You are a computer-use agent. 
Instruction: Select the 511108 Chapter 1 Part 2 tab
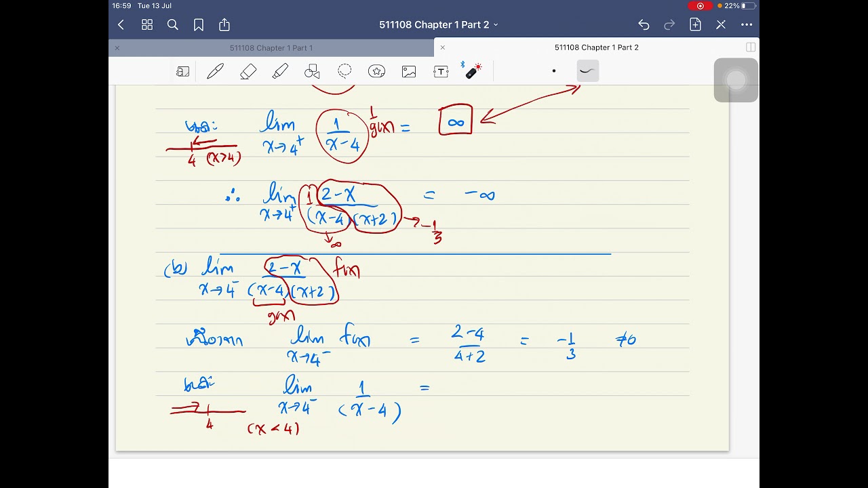597,47
